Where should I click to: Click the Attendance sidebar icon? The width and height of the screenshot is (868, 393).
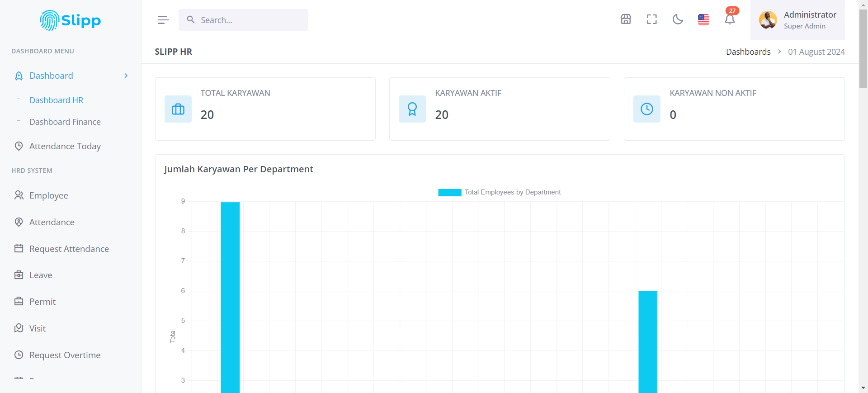point(19,222)
